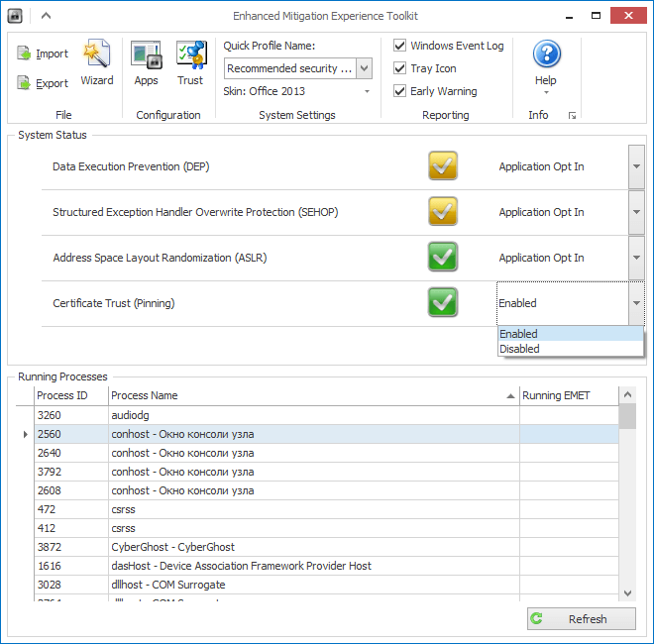Click the row indicator arrow for 2560
Image resolution: width=654 pixels, height=644 pixels.
[x=25, y=434]
